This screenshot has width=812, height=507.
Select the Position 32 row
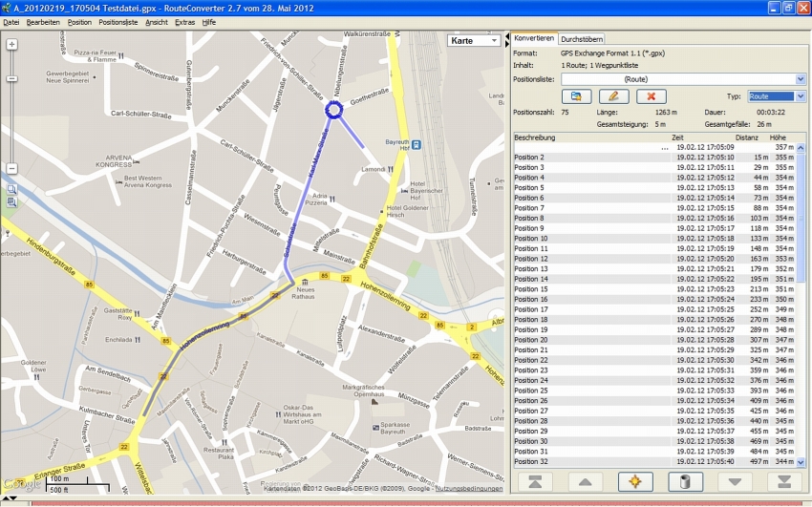point(654,461)
